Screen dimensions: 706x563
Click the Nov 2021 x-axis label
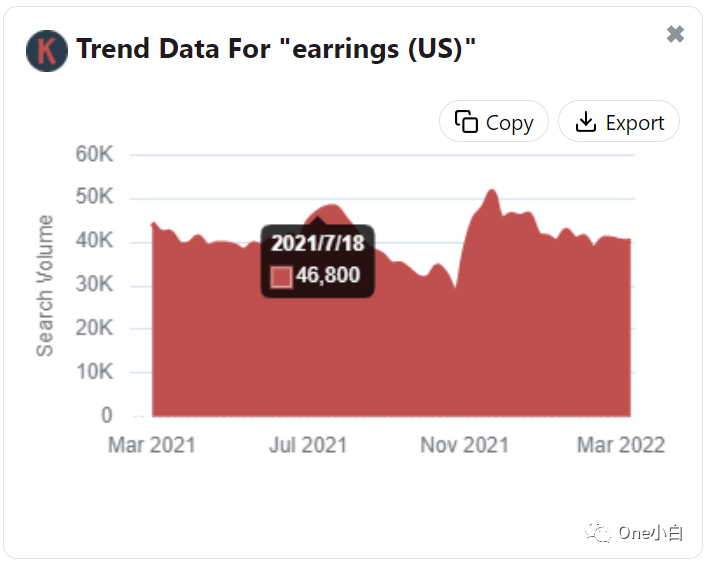464,444
